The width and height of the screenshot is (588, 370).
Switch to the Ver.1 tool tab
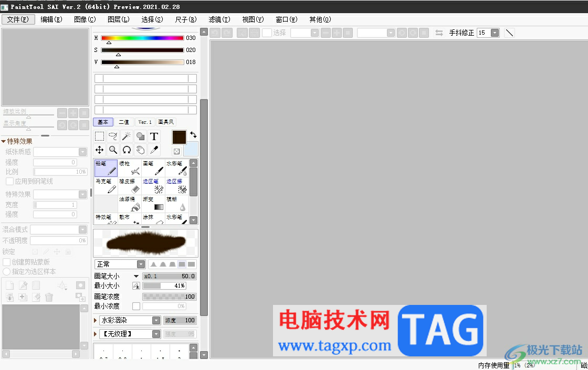(x=145, y=122)
